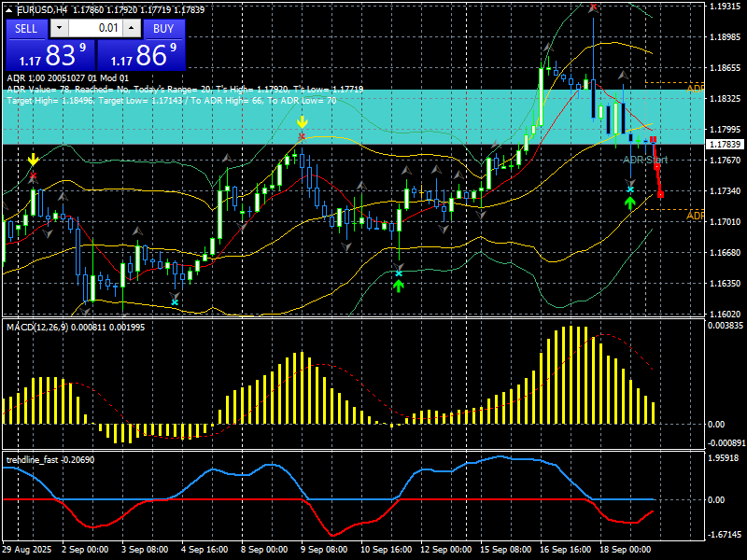
Task: Click the 8 Sep 00:00 time label
Action: click(x=265, y=550)
